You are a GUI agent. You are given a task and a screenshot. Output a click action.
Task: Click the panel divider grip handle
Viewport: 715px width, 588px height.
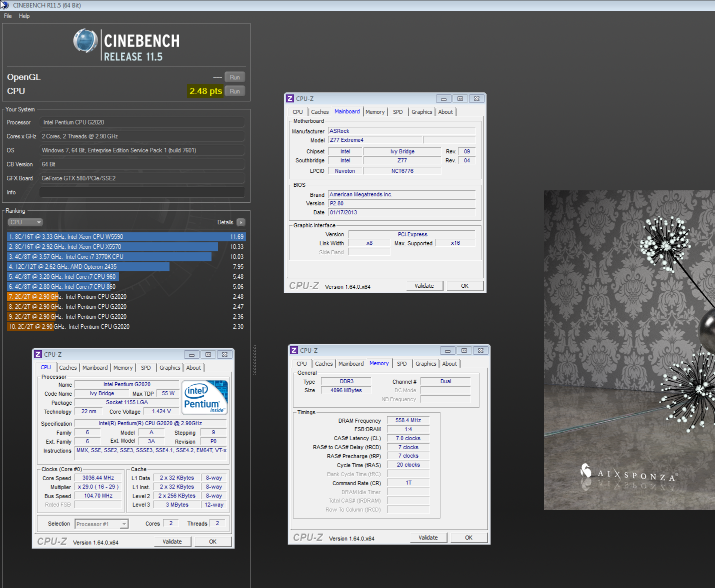click(x=255, y=360)
